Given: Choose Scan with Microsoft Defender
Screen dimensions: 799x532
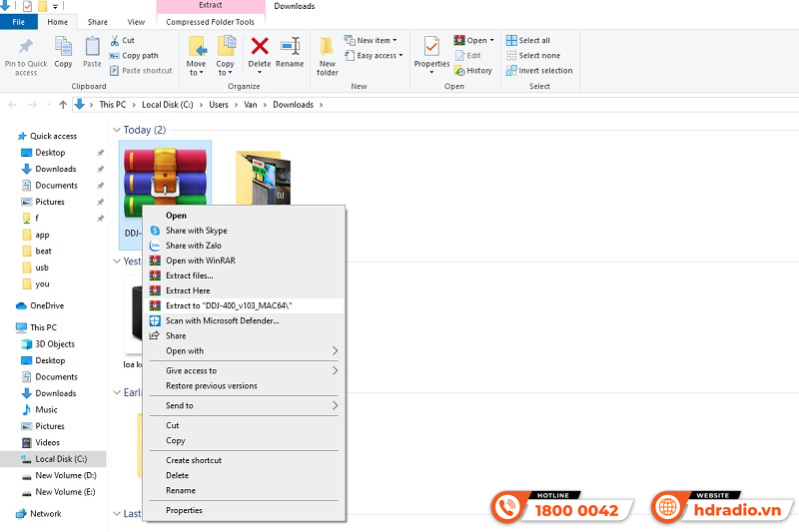Looking at the screenshot, I should (x=222, y=320).
